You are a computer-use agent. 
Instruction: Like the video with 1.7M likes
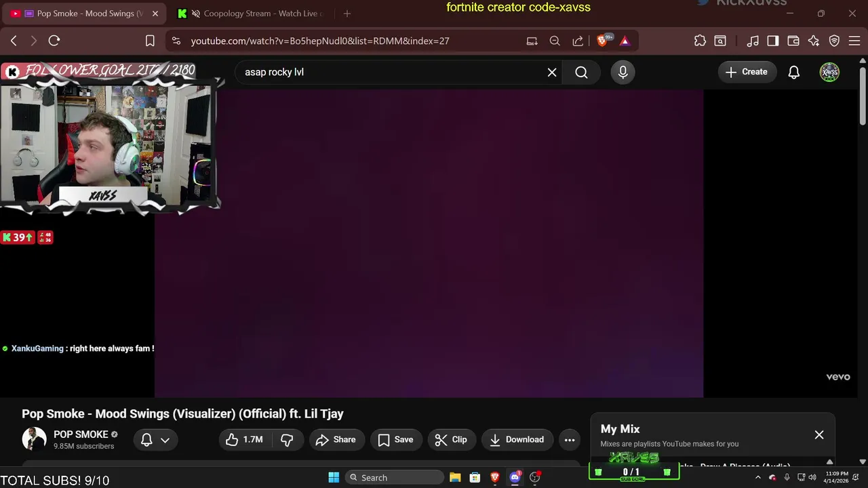[x=244, y=440]
